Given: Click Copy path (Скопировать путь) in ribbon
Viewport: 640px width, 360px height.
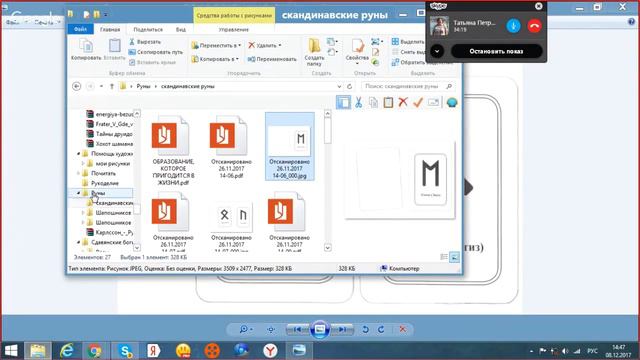Looking at the screenshot, I should pyautogui.click(x=156, y=52).
